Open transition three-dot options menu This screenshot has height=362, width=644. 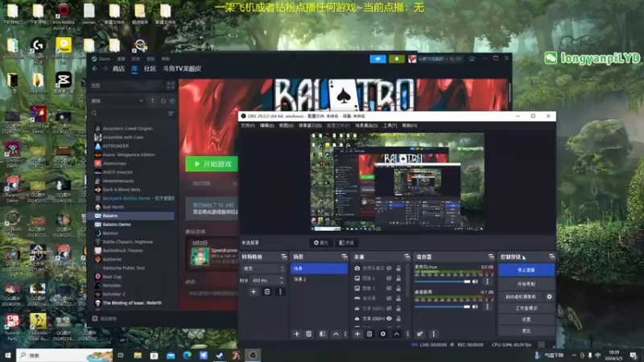pyautogui.click(x=280, y=291)
